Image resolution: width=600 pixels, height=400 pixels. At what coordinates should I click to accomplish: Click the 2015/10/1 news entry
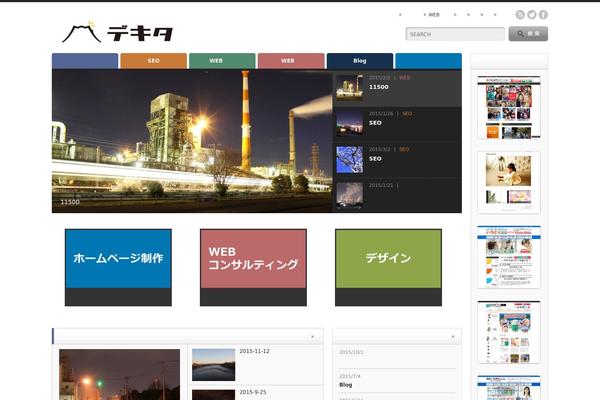coord(397,357)
